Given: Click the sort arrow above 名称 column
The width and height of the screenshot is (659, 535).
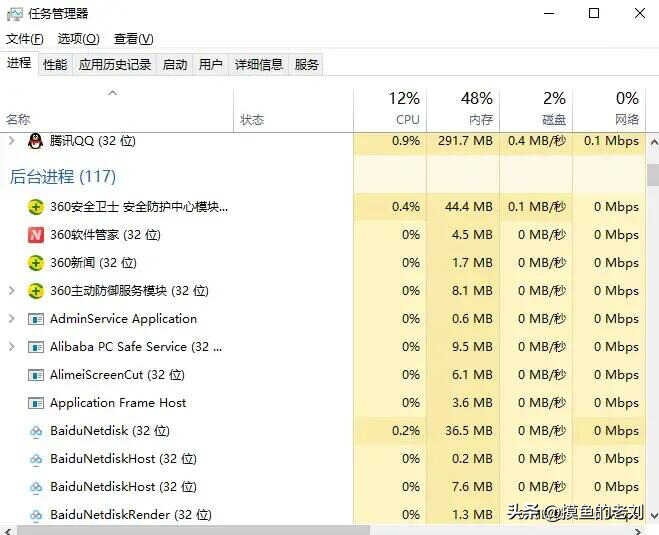Looking at the screenshot, I should (x=112, y=92).
